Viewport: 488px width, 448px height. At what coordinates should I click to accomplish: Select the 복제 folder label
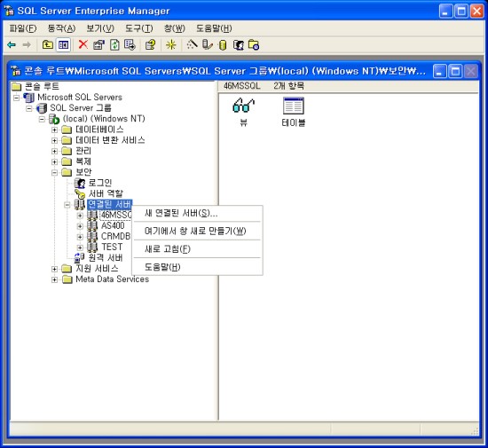83,161
